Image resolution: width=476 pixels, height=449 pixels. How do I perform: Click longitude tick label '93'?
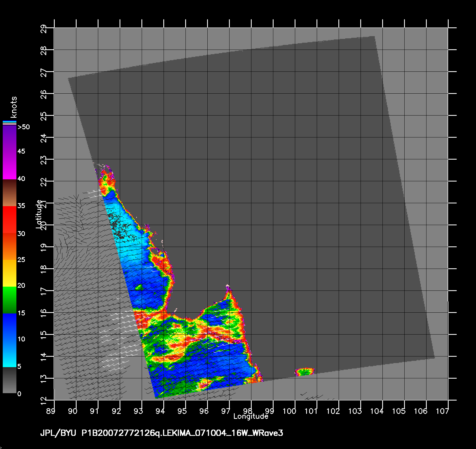[138, 411]
